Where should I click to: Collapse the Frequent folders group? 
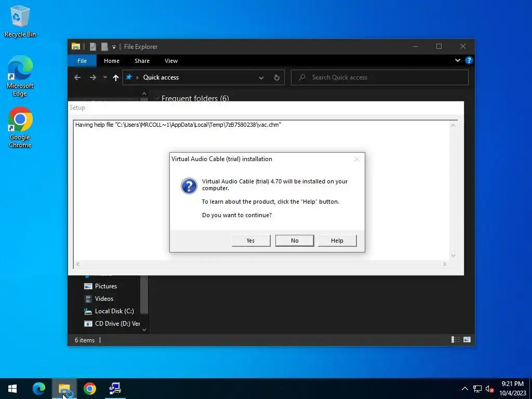pos(156,98)
